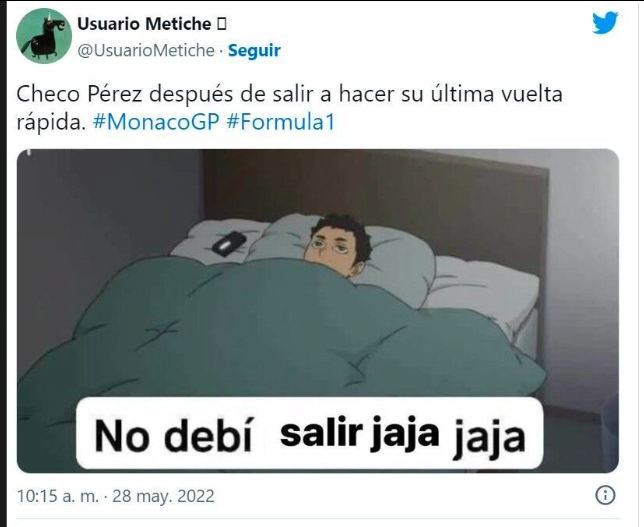The height and width of the screenshot is (527, 644).
Task: Click the Usuario Metiche display name
Action: tap(144, 24)
